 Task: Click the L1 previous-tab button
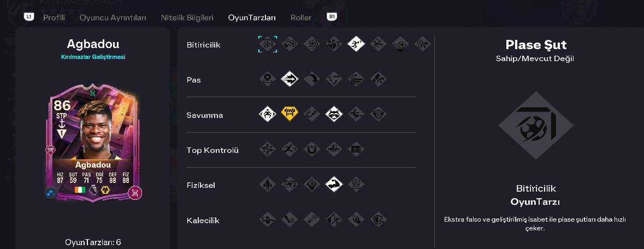[28, 17]
